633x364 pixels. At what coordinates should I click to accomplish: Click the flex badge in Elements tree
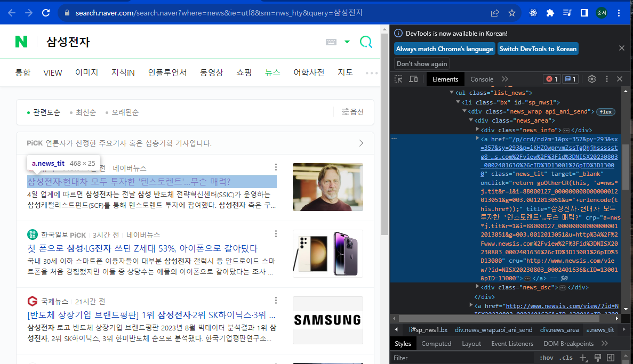[x=606, y=112]
